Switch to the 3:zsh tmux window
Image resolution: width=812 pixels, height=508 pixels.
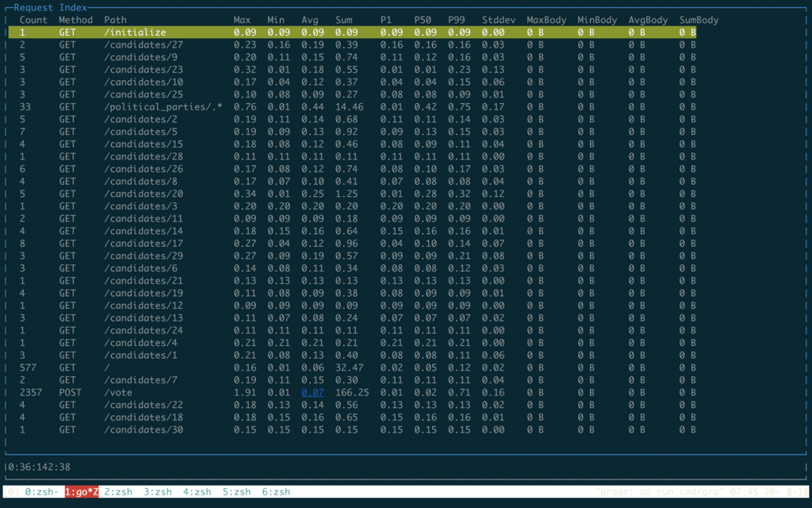tap(158, 491)
